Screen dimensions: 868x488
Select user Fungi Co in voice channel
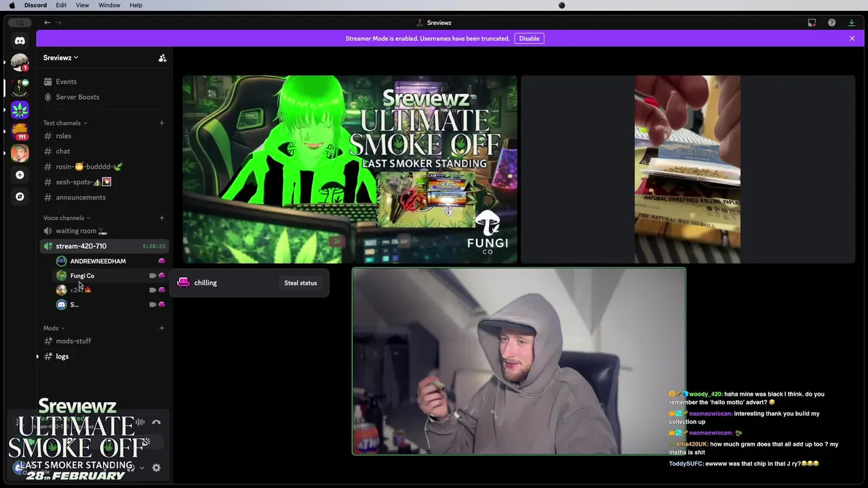coord(111,276)
